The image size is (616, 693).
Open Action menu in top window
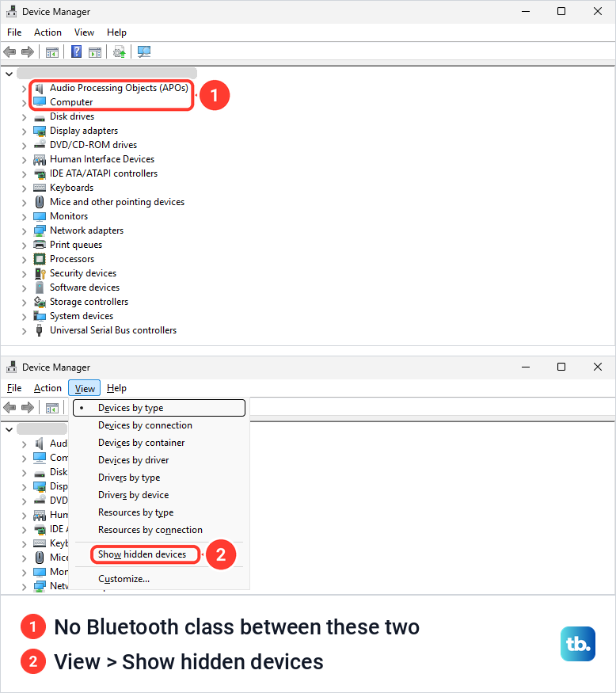48,32
